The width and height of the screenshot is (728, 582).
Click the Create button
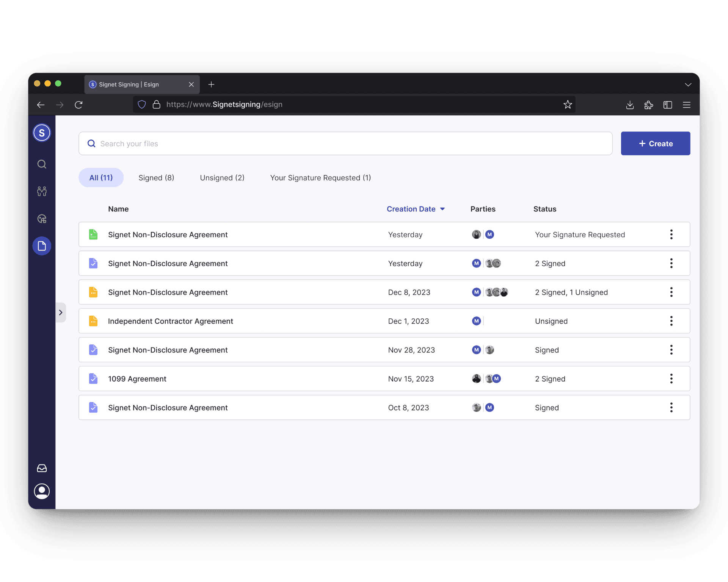click(655, 144)
